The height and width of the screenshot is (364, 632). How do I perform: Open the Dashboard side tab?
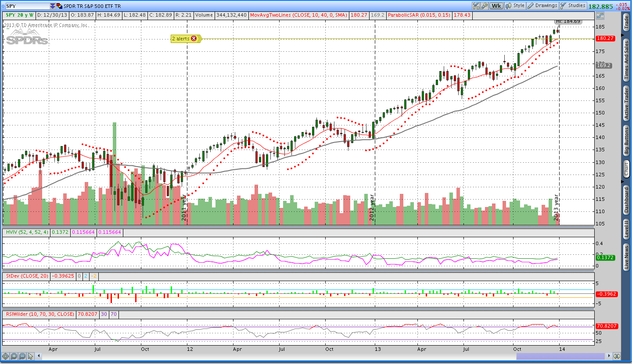coord(627,200)
